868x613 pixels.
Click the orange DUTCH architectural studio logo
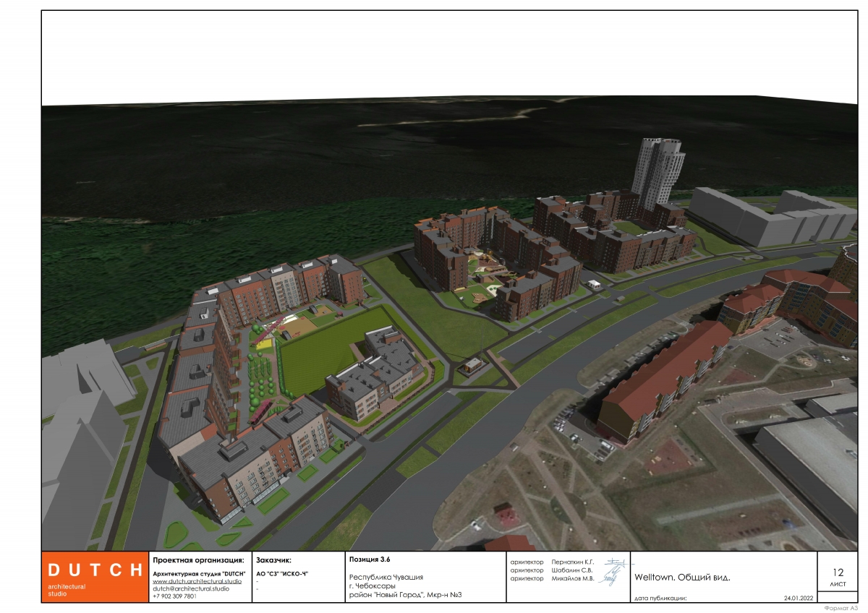click(x=93, y=577)
